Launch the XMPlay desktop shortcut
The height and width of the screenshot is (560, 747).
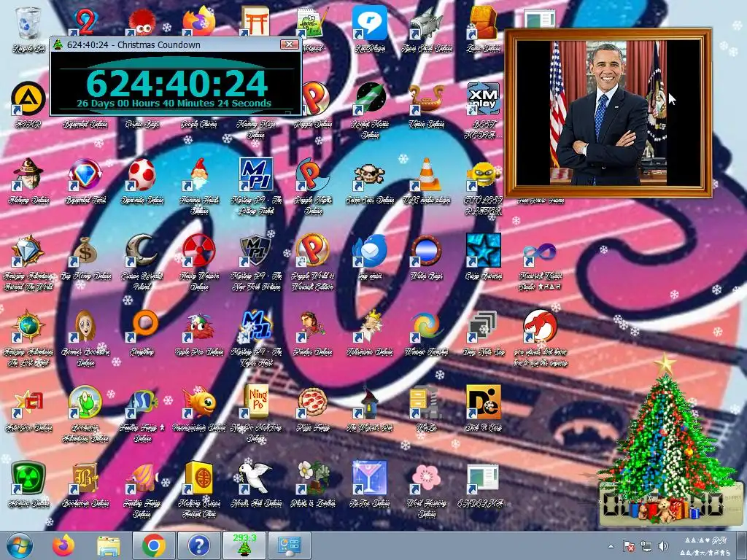(484, 99)
